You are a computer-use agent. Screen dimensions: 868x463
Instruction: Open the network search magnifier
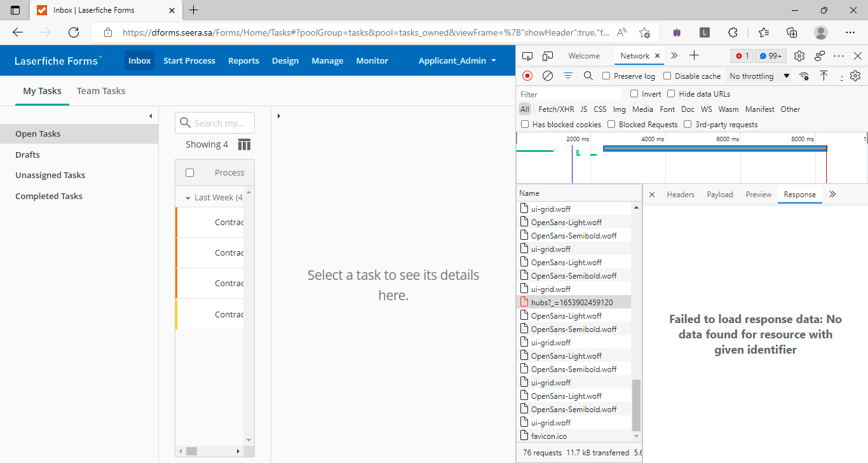coord(588,76)
